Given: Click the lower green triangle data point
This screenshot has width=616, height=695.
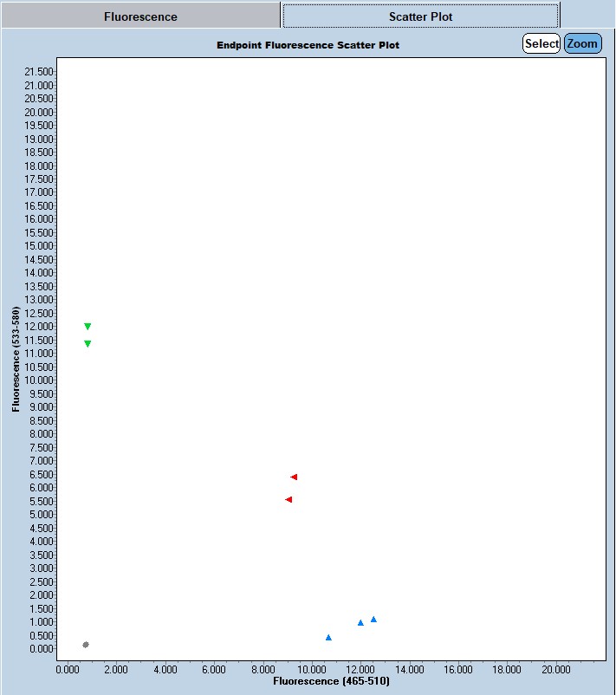Looking at the screenshot, I should pyautogui.click(x=88, y=344).
